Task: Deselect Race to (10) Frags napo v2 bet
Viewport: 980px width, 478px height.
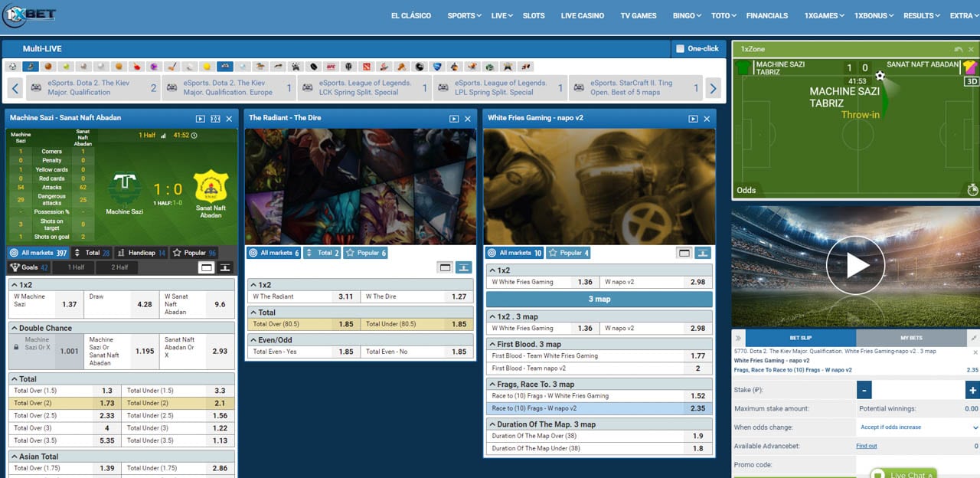Action: click(599, 408)
